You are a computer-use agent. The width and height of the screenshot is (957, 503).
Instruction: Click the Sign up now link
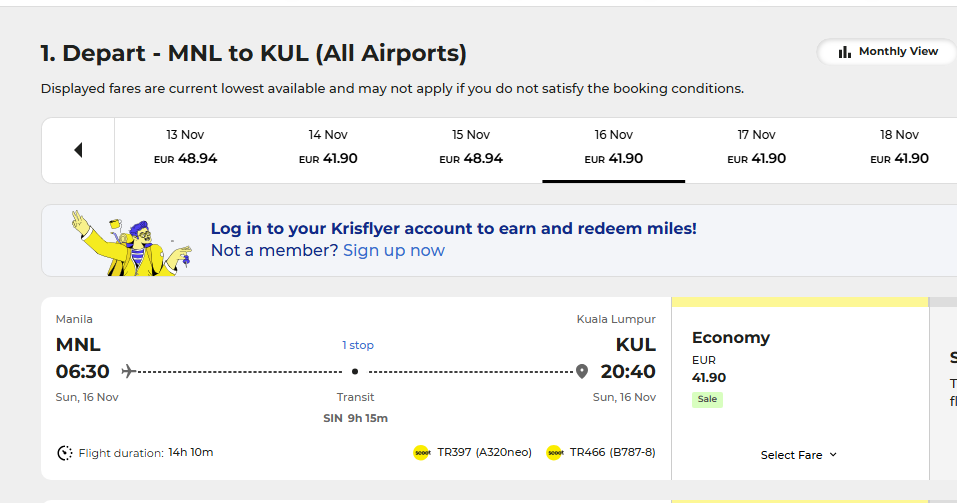[x=394, y=250]
